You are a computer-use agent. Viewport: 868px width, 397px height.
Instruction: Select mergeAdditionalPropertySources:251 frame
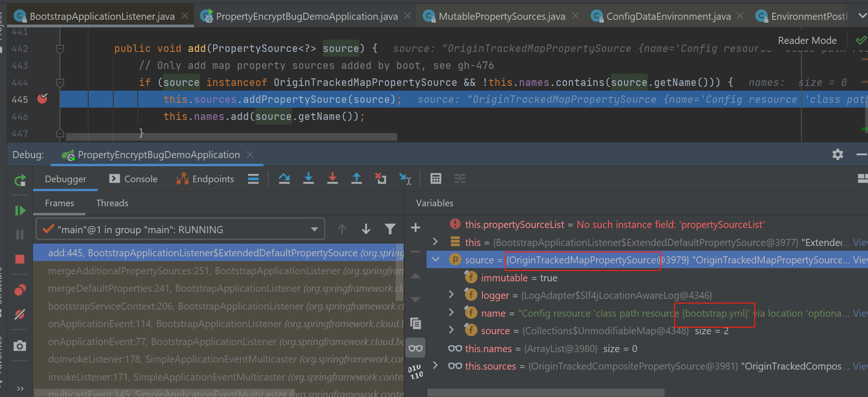(218, 271)
